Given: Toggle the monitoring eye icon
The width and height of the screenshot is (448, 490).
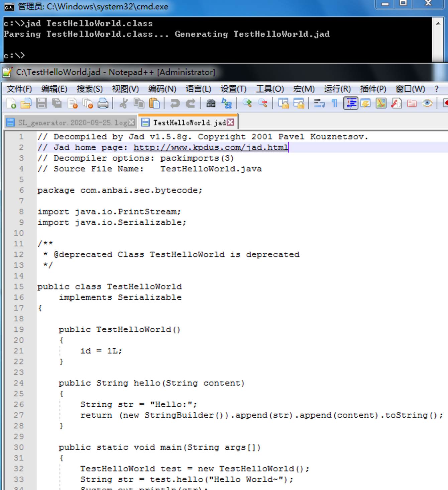Looking at the screenshot, I should point(427,103).
